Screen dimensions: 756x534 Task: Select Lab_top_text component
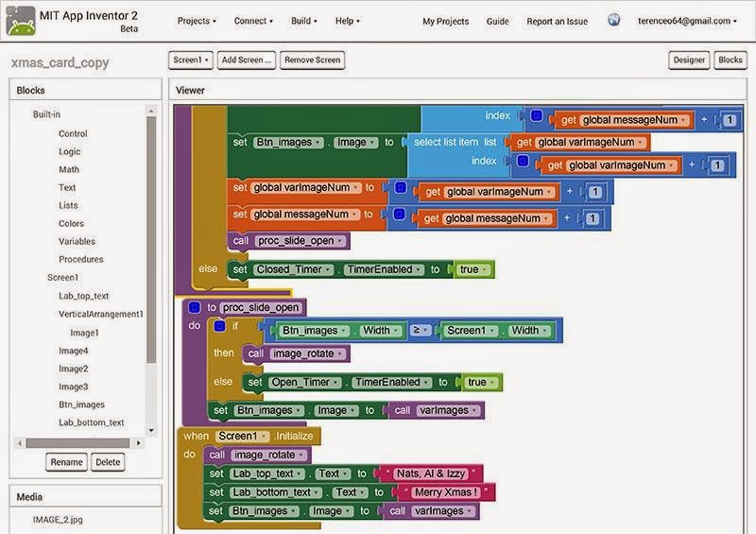83,296
